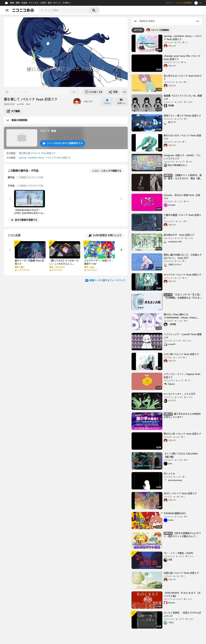
Task: Open メランコリ・ナイト / higma video title
Action: (x=182, y=376)
